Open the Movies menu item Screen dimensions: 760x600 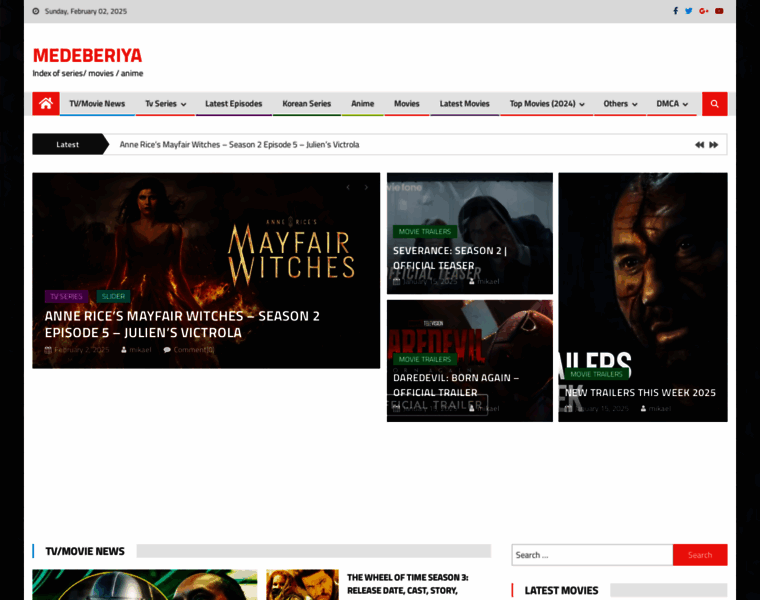coord(407,104)
